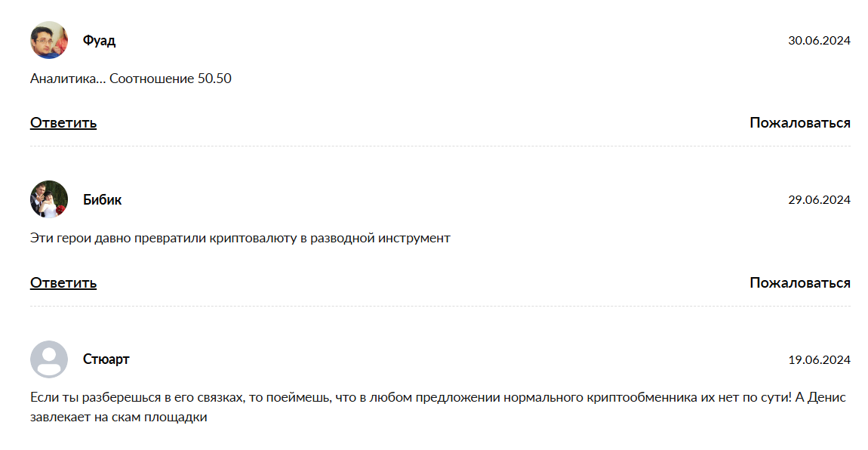
Task: Click Фуад's profile avatar photo
Action: pos(49,40)
